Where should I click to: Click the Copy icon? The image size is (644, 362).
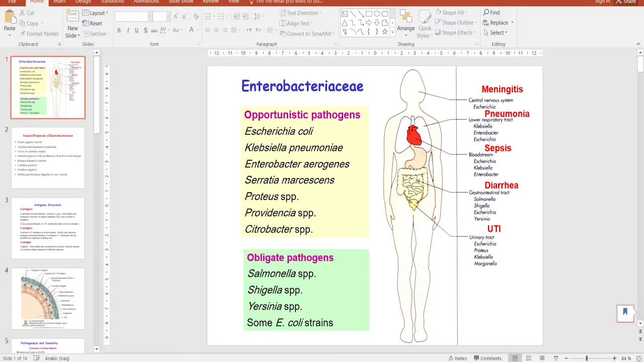[x=23, y=23]
